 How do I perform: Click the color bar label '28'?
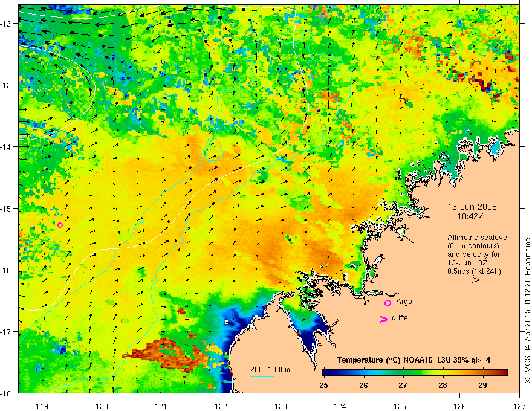click(x=443, y=385)
